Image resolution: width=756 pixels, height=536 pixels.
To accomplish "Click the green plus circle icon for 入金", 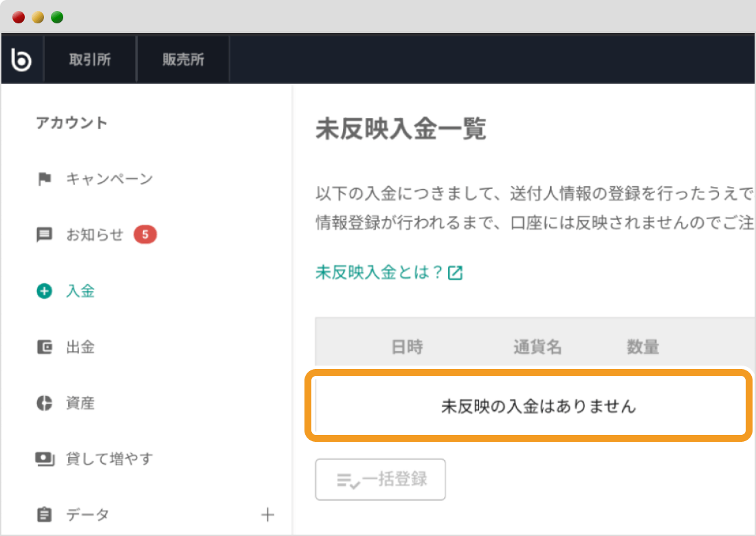I will pos(43,291).
